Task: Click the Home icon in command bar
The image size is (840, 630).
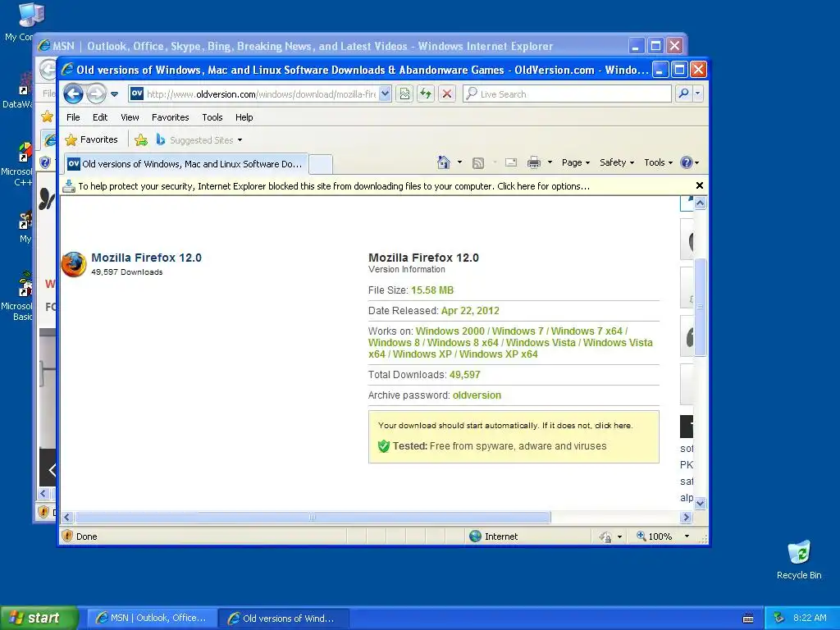Action: (x=444, y=162)
